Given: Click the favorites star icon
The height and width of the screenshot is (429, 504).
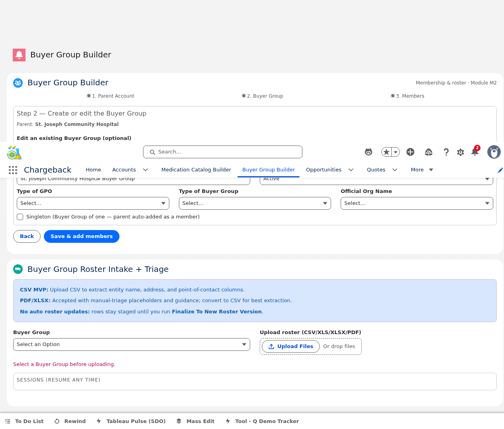Looking at the screenshot, I should click(386, 152).
